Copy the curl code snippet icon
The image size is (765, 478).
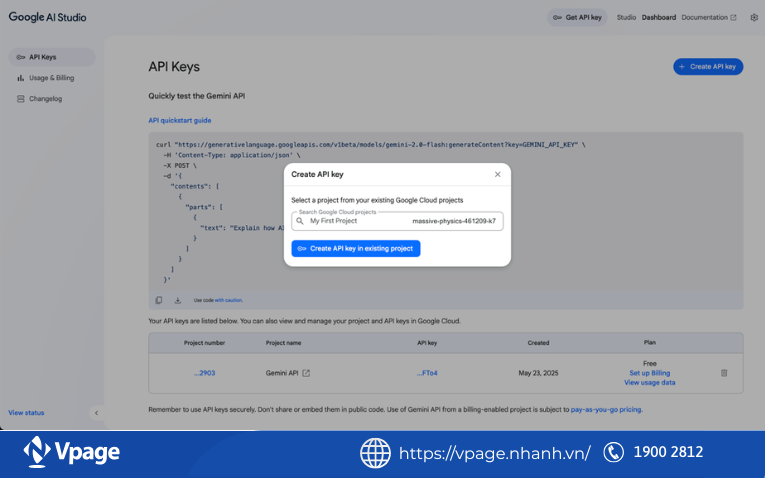pos(159,300)
